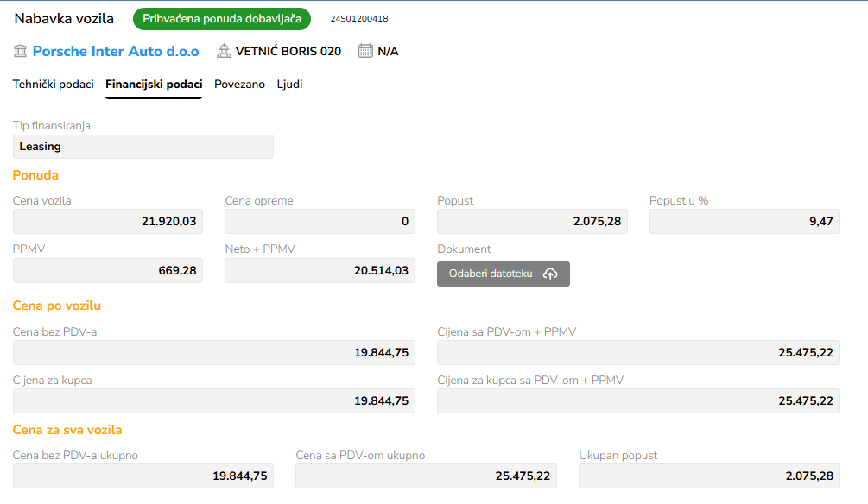Click the Cijena za kupca field
The height and width of the screenshot is (504, 868).
click(x=214, y=401)
